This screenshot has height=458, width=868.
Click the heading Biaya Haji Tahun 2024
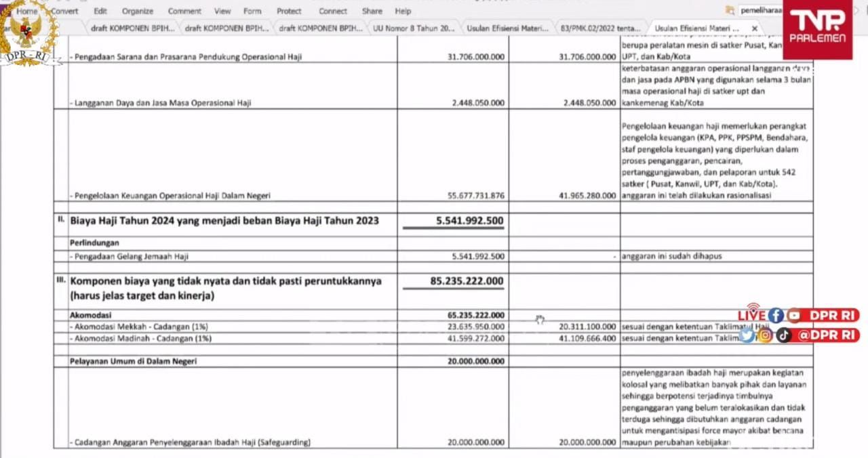[x=224, y=220]
